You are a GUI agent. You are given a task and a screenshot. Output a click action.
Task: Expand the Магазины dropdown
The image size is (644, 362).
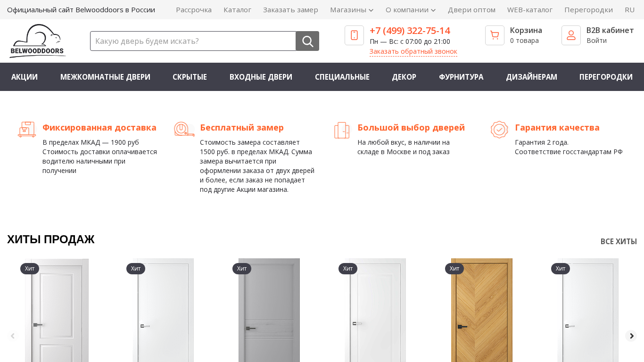[x=352, y=9]
